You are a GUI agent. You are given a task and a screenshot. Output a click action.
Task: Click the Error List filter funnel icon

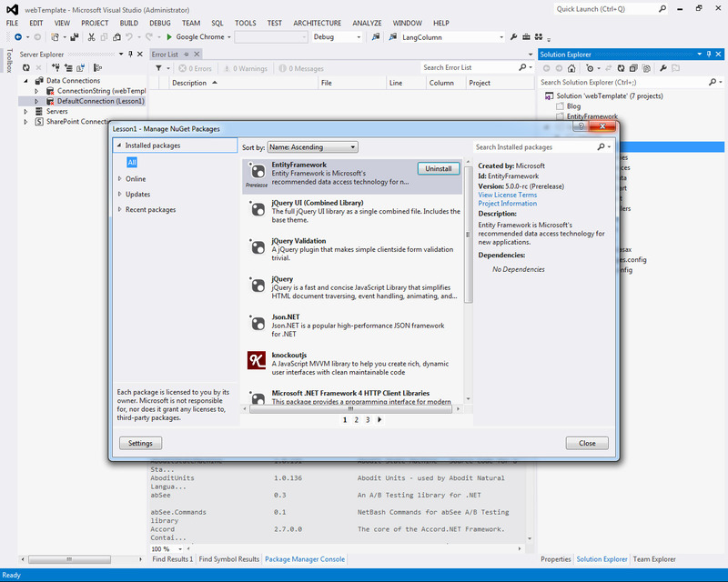click(158, 68)
